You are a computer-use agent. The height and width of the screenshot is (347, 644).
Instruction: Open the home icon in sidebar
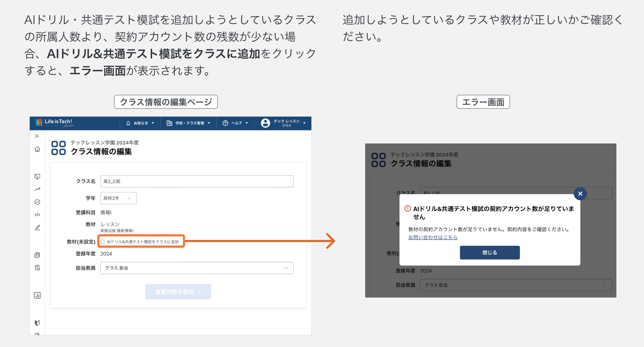tap(37, 149)
